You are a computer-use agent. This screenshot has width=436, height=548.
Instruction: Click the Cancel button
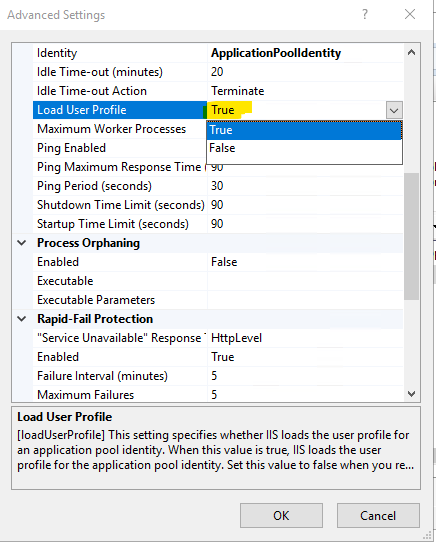(378, 515)
